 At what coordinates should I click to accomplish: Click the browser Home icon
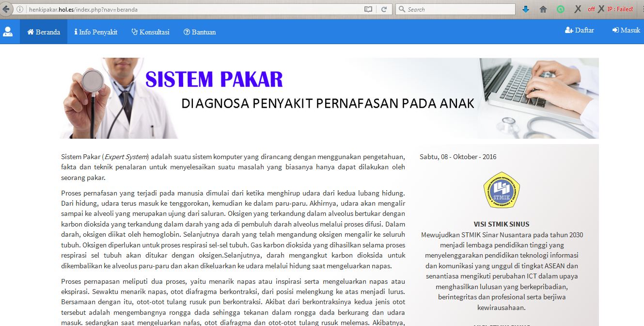tap(543, 9)
